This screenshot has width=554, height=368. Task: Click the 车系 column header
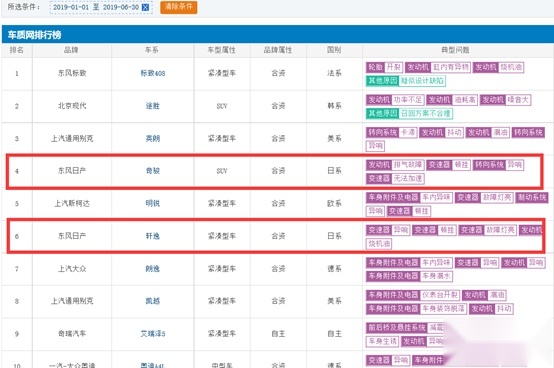[x=152, y=50]
